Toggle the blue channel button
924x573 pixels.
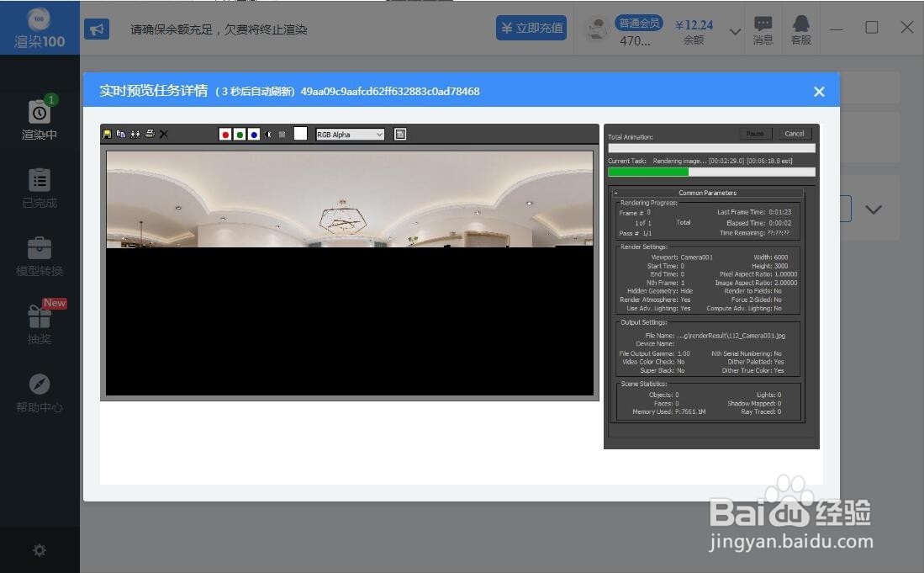pyautogui.click(x=253, y=135)
